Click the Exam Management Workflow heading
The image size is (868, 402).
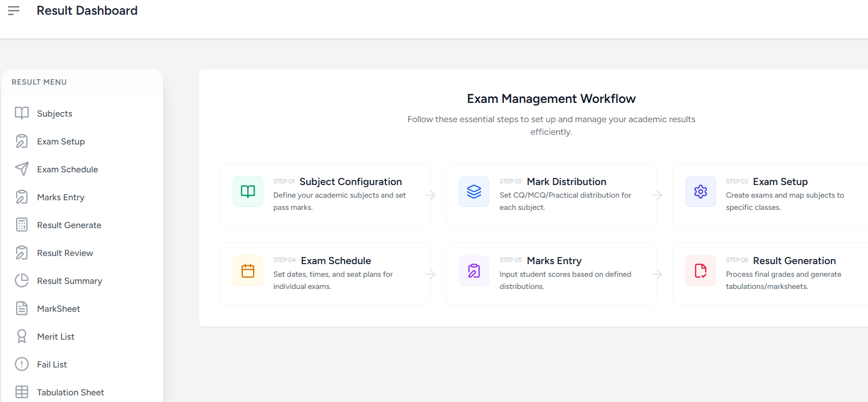(551, 99)
